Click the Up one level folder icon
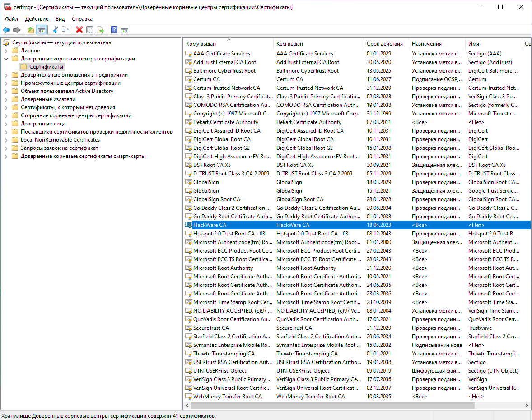Image resolution: width=532 pixels, height=420 pixels. pyautogui.click(x=30, y=30)
